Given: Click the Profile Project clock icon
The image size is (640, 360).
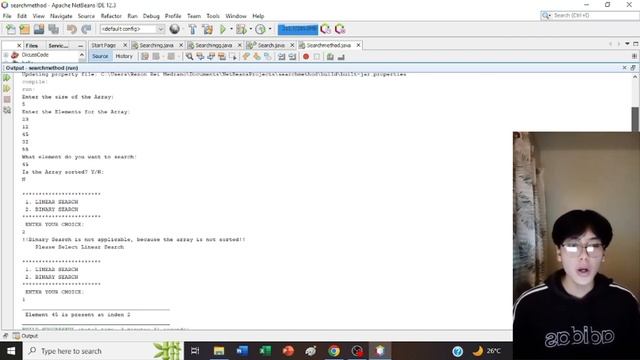Looking at the screenshot, I should [260, 29].
